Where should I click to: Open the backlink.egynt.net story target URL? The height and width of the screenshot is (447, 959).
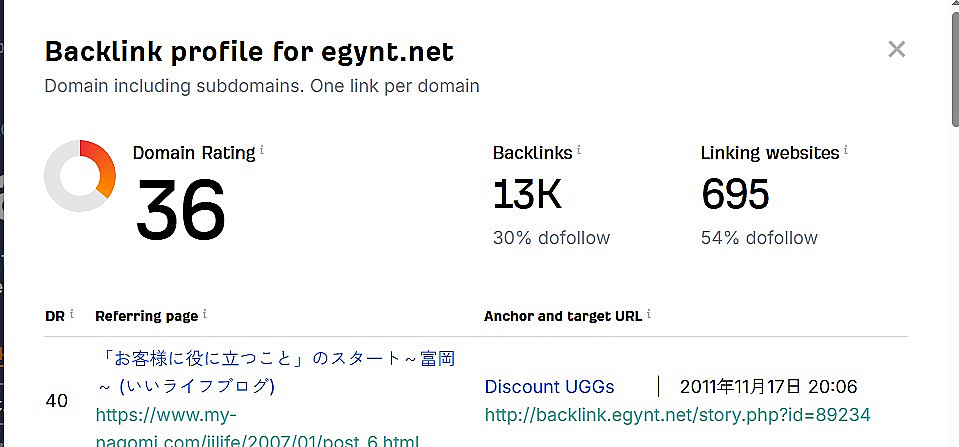coord(677,414)
